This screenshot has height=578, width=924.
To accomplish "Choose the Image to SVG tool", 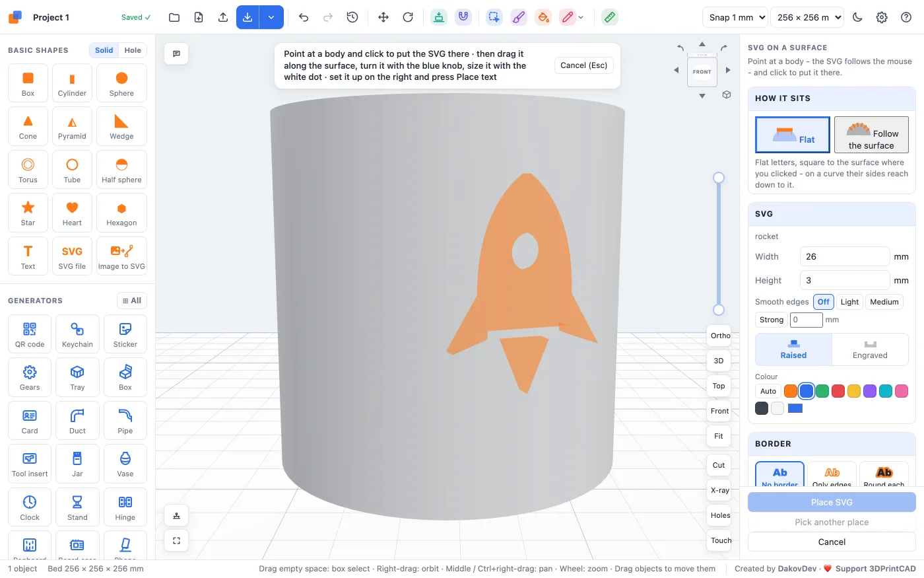I will pyautogui.click(x=121, y=256).
